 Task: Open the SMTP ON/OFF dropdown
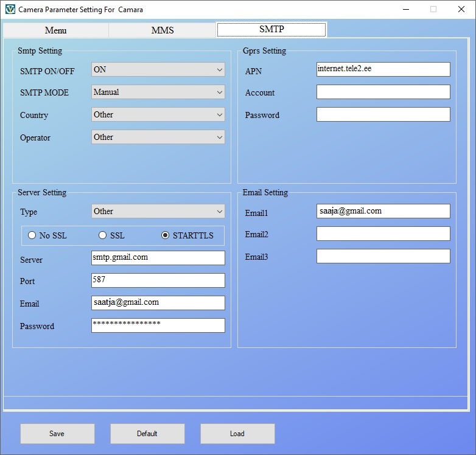[158, 70]
